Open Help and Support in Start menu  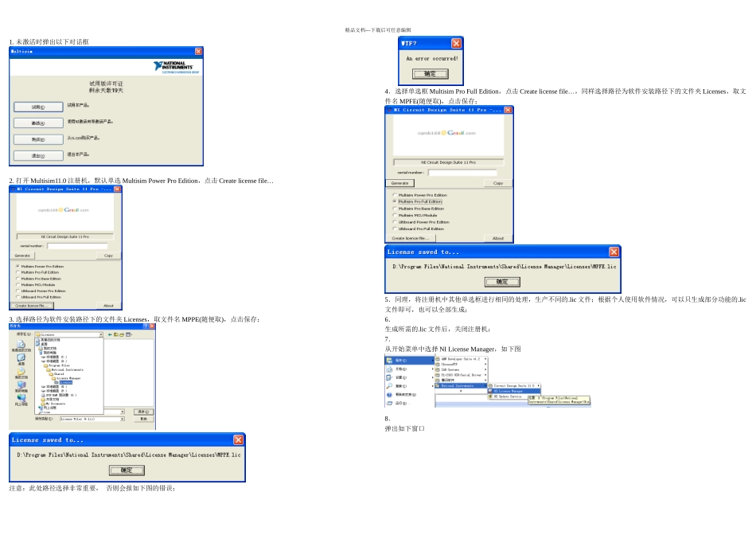click(411, 395)
